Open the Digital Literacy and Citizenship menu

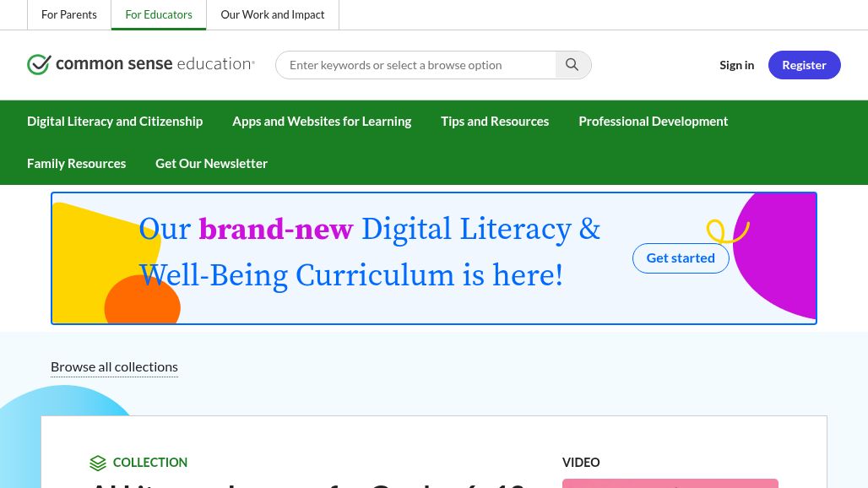click(115, 121)
